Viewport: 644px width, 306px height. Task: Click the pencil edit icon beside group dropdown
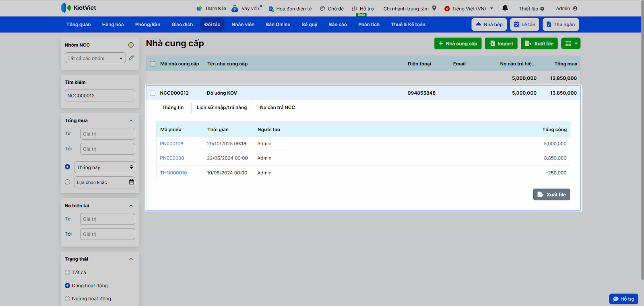131,58
